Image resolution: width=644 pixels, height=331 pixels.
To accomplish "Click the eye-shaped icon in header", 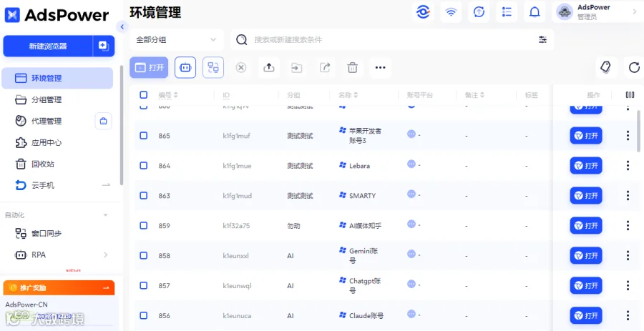I will [423, 12].
